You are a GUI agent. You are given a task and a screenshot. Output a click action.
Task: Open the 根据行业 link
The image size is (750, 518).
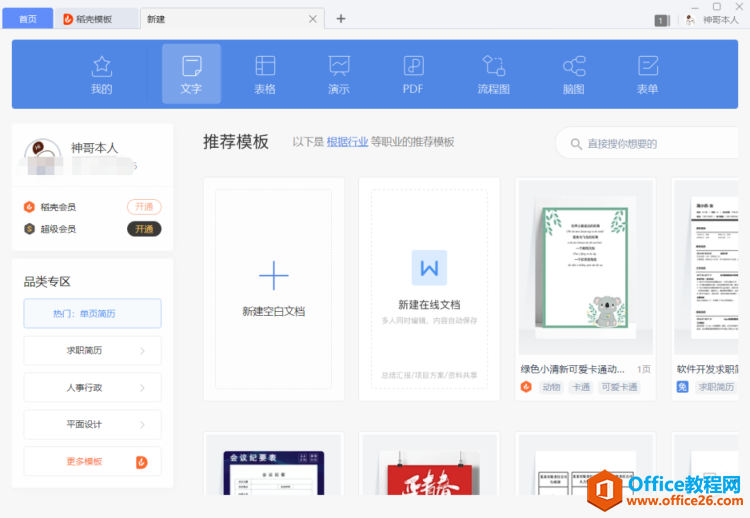[x=347, y=142]
